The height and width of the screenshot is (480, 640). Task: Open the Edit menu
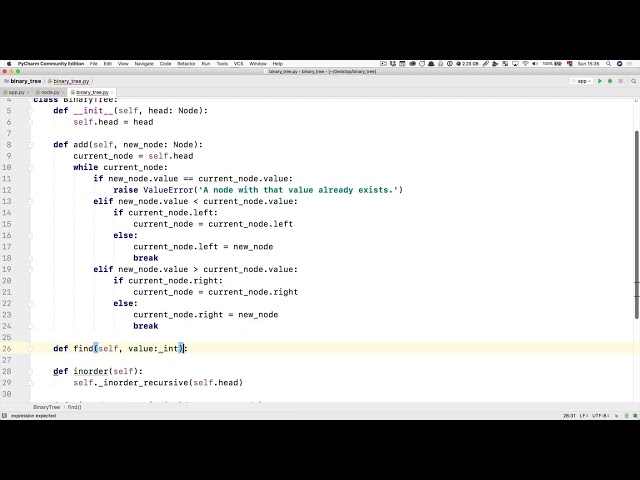(108, 64)
